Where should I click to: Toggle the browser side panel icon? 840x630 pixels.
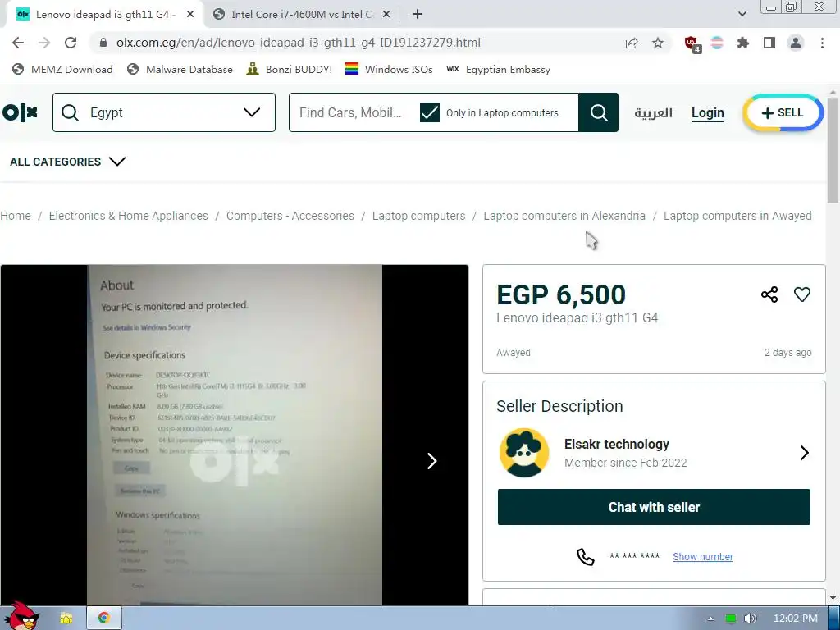click(769, 43)
